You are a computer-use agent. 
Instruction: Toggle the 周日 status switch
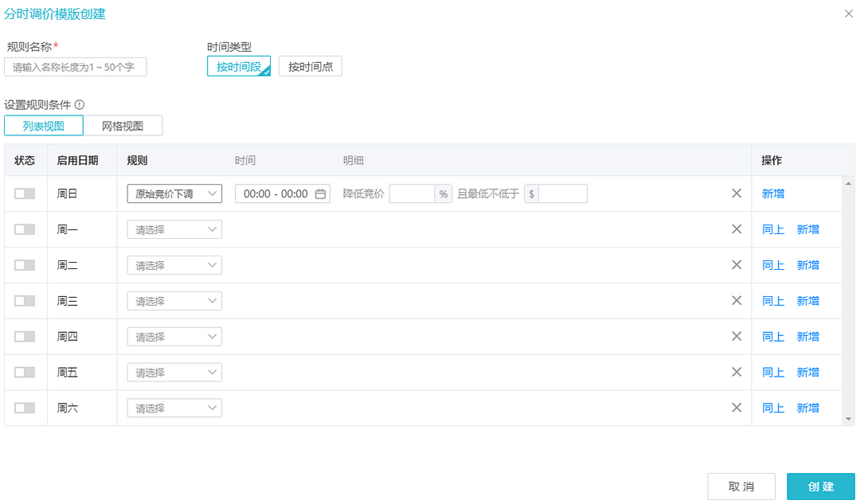point(25,193)
